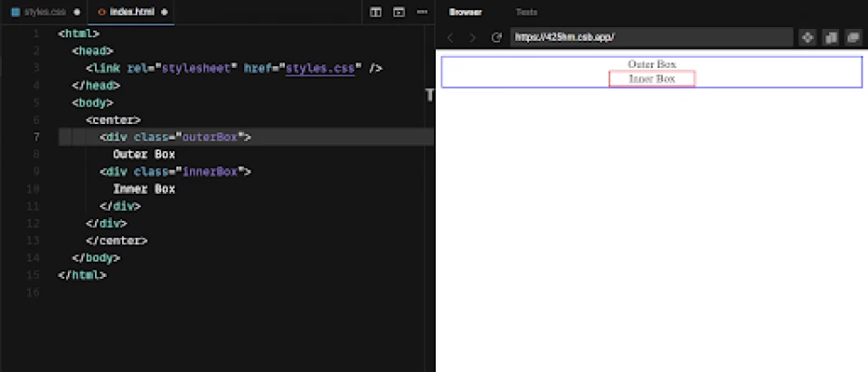
Task: Click the middle icon right of the address bar
Action: [x=830, y=37]
